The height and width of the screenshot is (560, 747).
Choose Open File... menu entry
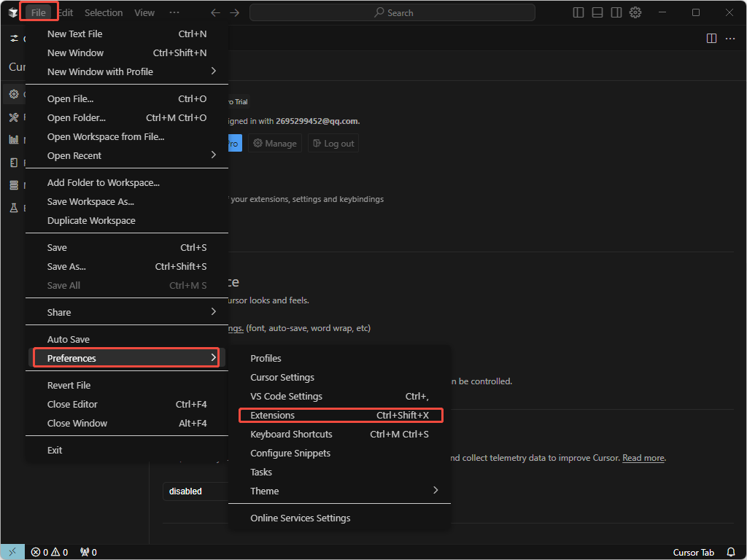click(127, 98)
